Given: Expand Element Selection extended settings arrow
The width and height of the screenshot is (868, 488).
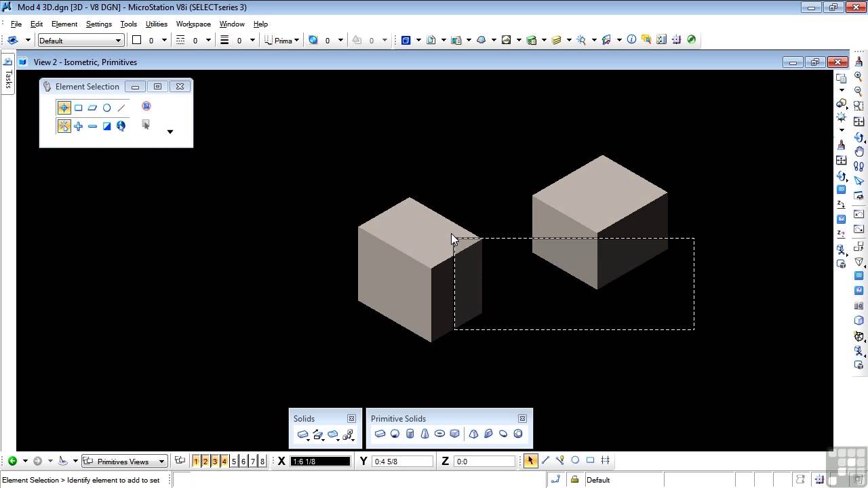Looking at the screenshot, I should [x=170, y=131].
